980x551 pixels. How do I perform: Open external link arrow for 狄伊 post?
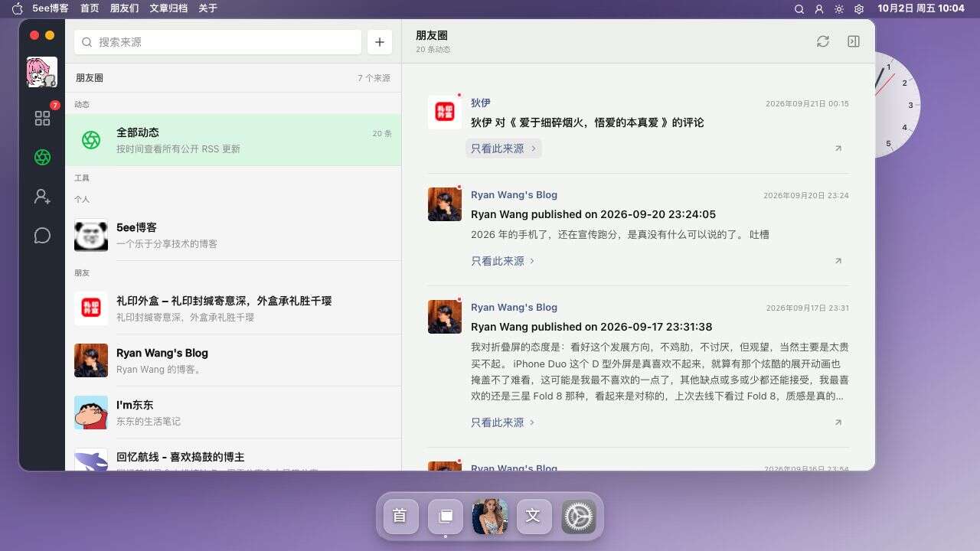pyautogui.click(x=838, y=148)
